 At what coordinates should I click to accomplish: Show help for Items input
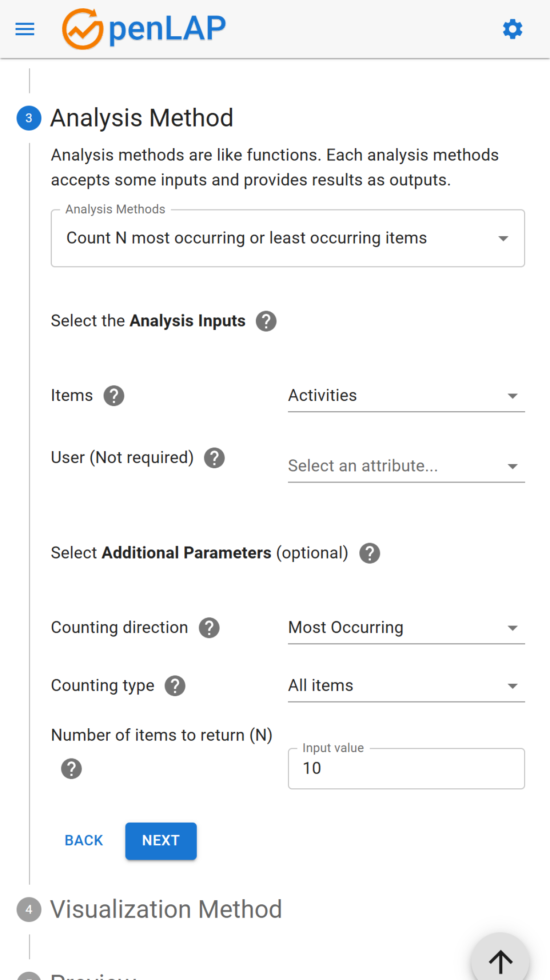point(114,396)
